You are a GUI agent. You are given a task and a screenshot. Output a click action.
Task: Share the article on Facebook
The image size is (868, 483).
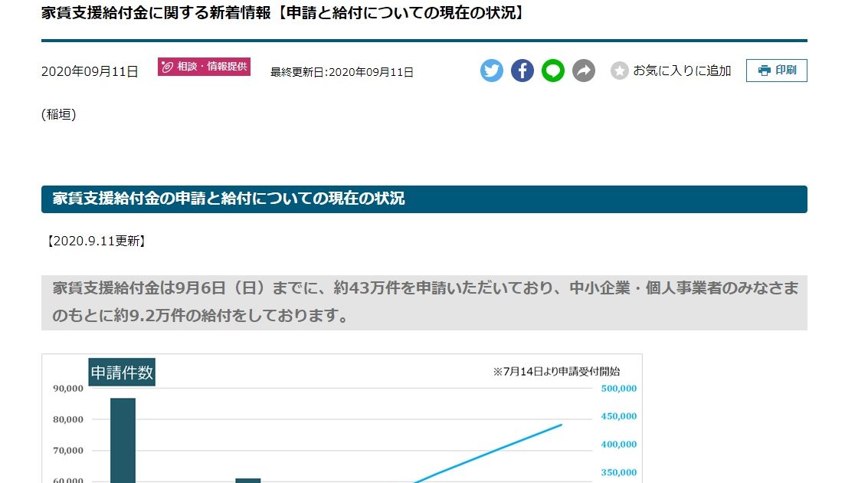tap(522, 71)
